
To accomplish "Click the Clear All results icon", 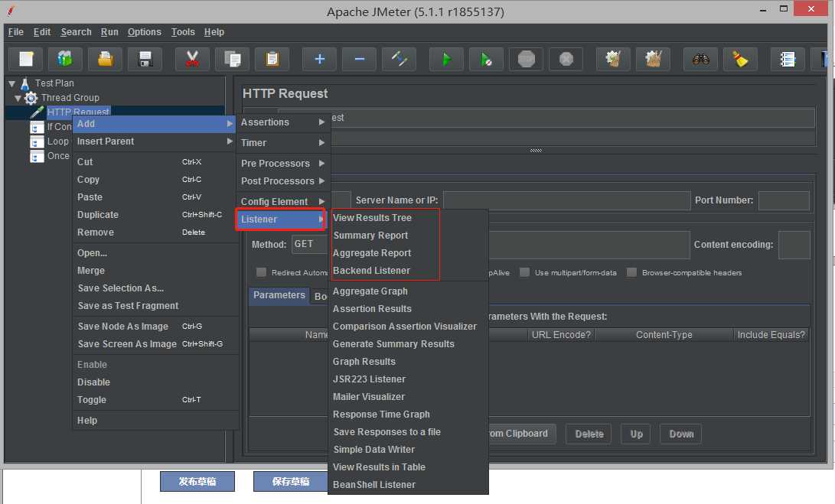I will point(653,59).
